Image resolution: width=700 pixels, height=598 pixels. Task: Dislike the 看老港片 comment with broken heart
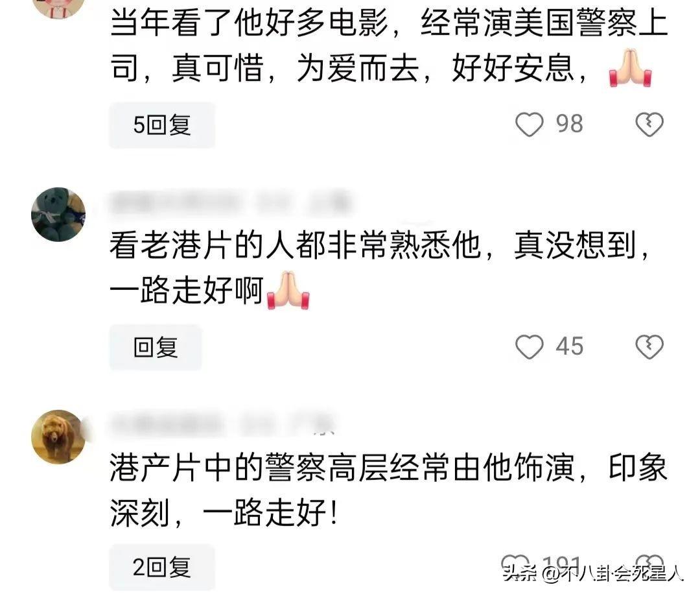click(649, 346)
